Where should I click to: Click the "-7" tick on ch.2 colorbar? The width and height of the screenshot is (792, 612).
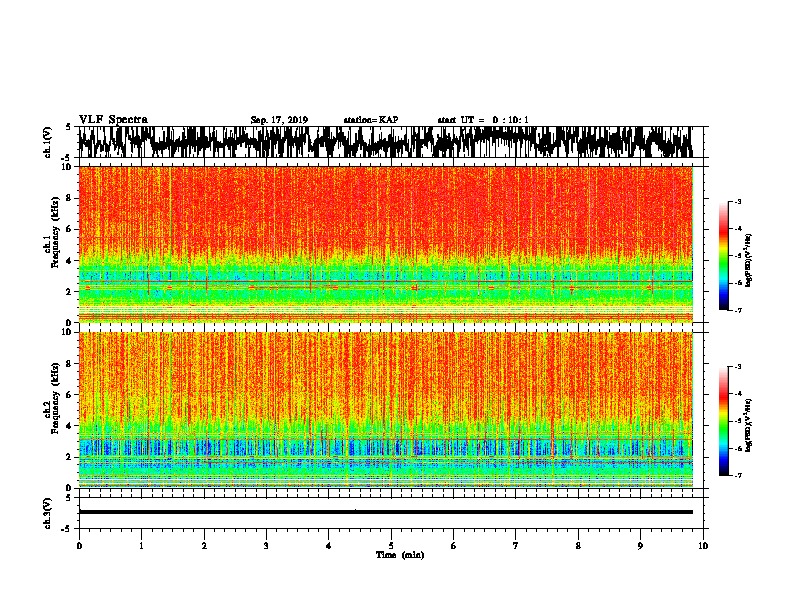click(738, 475)
